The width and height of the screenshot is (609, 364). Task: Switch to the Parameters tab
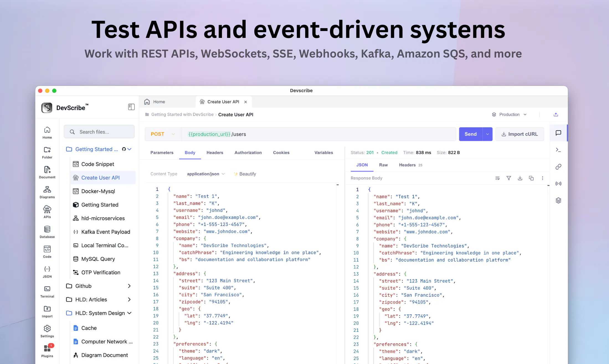162,153
